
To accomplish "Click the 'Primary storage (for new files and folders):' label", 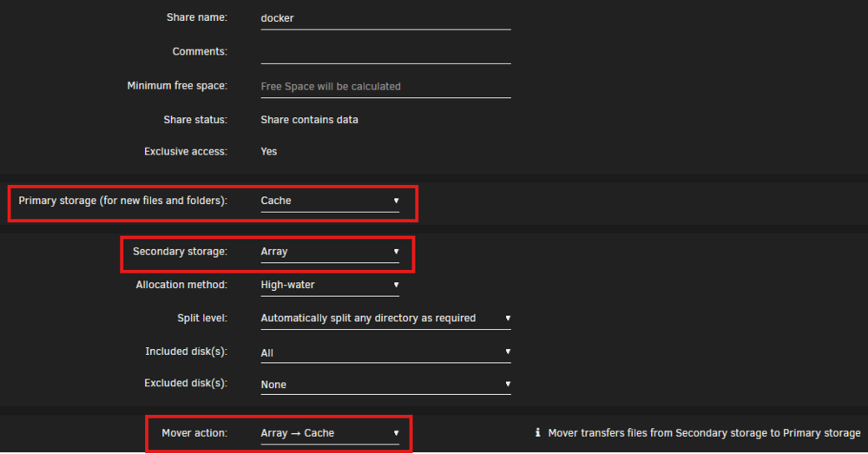I will (123, 201).
